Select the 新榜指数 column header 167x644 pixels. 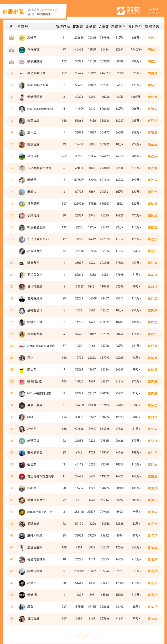pyautogui.click(x=152, y=27)
